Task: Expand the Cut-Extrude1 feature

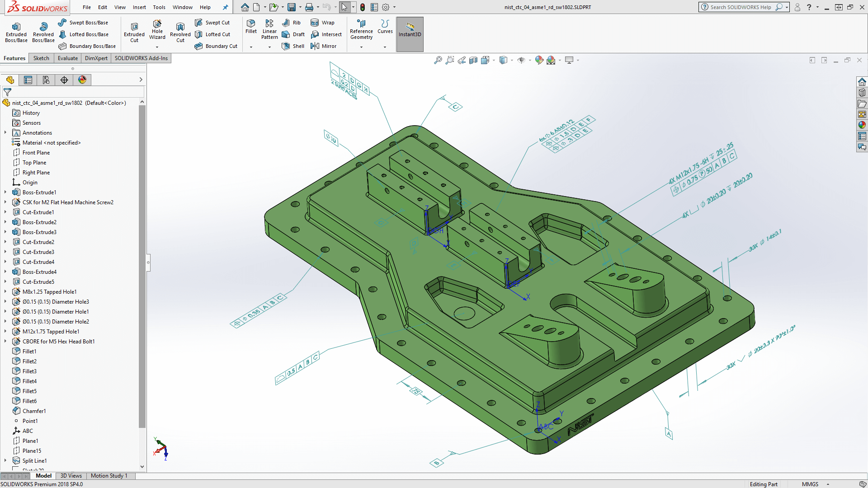Action: click(x=5, y=212)
